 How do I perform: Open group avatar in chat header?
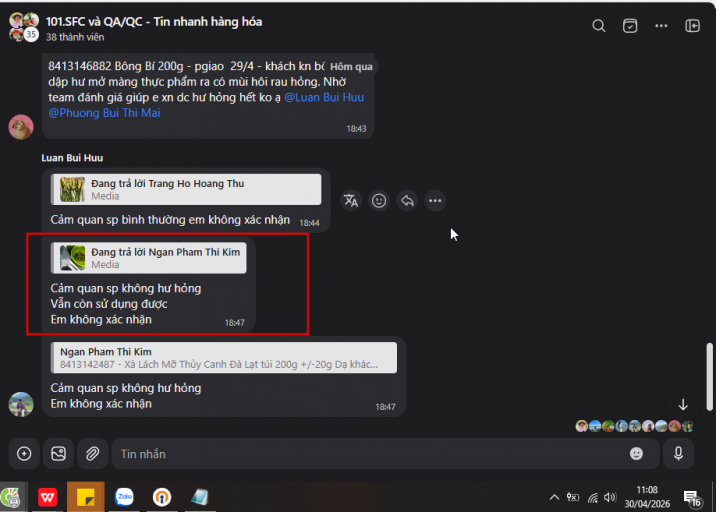24,27
